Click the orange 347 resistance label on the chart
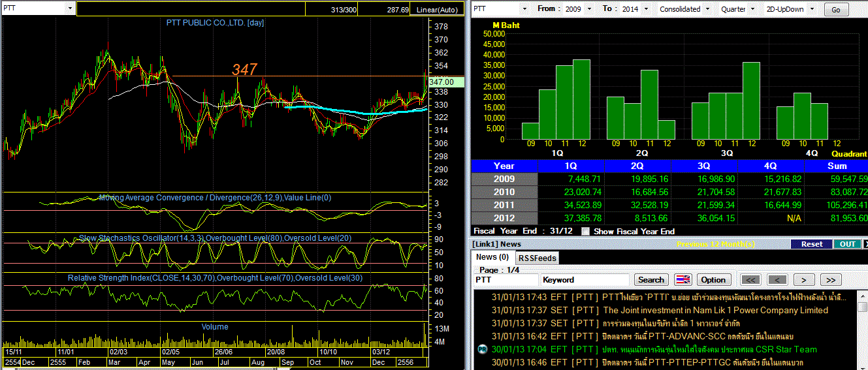This screenshot has width=868, height=370. coord(245,69)
